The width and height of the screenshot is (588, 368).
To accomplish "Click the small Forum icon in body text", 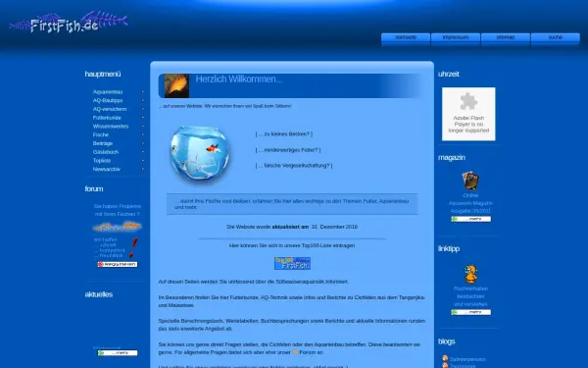I will click(x=295, y=352).
